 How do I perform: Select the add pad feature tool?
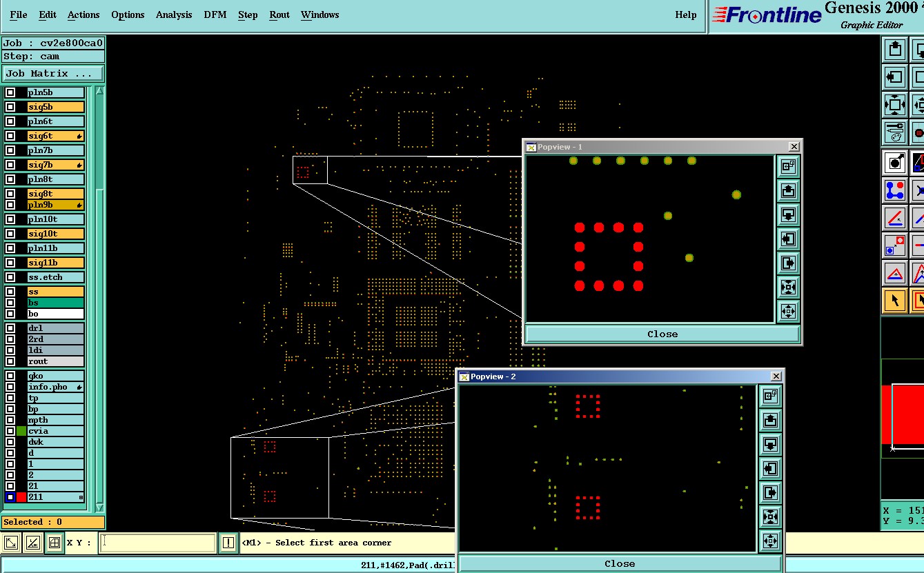point(895,163)
